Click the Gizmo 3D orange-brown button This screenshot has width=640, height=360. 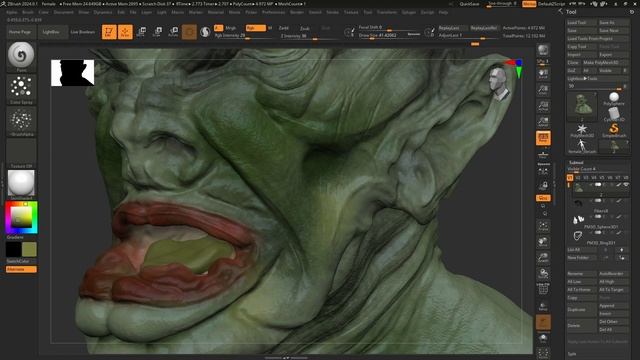point(189,32)
